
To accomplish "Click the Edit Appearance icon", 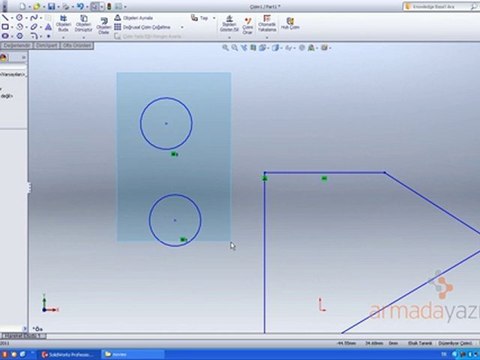I will click(302, 48).
